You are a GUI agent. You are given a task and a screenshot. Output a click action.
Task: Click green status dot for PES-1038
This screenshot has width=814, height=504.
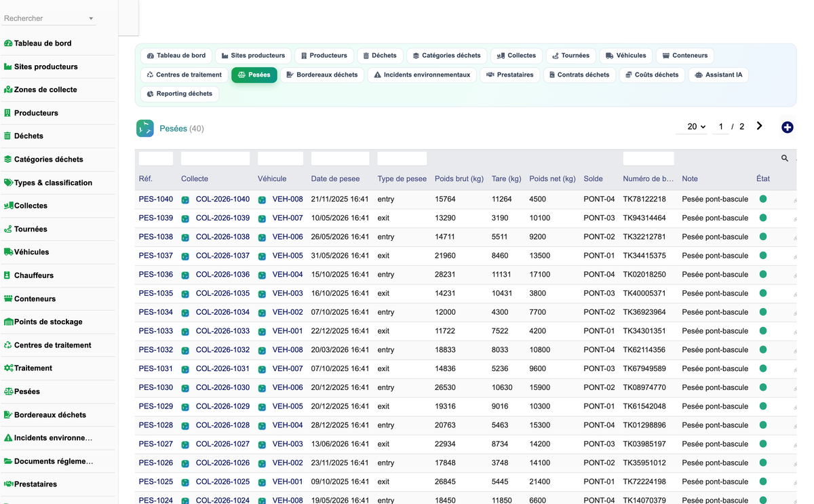(x=763, y=237)
